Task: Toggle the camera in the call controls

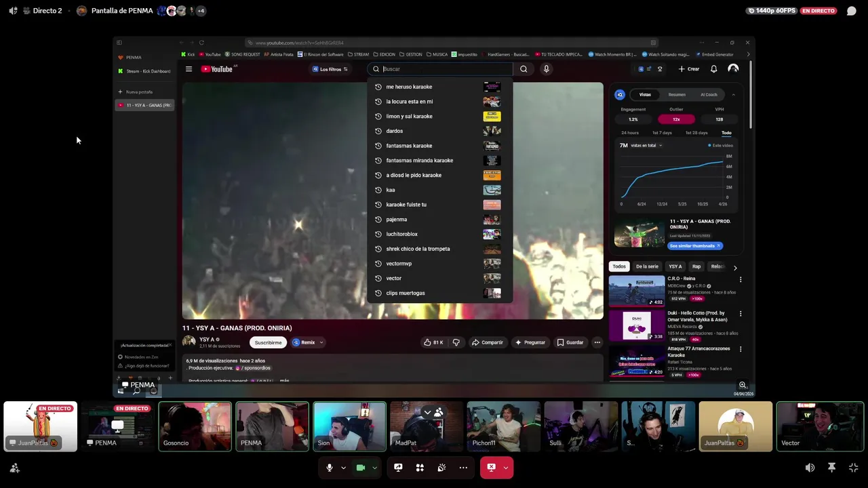Action: click(x=361, y=468)
